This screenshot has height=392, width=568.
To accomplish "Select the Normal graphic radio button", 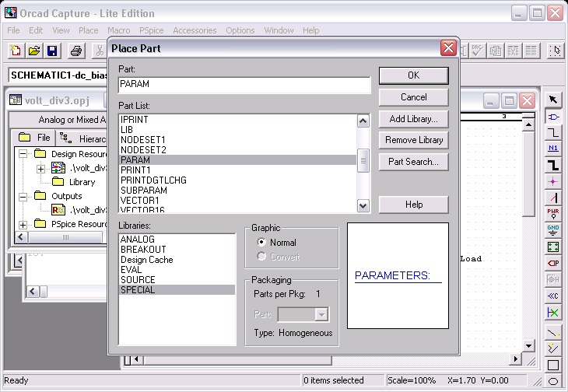I will tap(261, 242).
